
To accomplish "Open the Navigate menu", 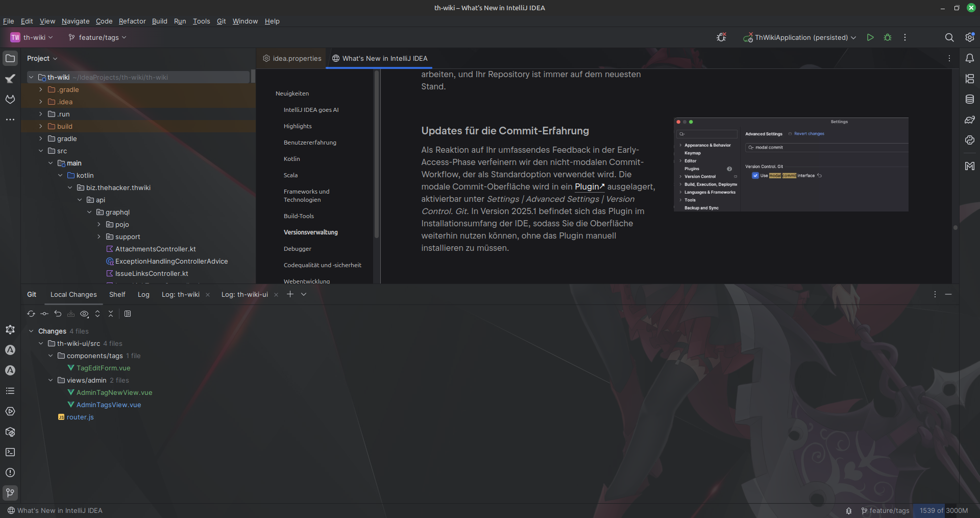I will [76, 21].
